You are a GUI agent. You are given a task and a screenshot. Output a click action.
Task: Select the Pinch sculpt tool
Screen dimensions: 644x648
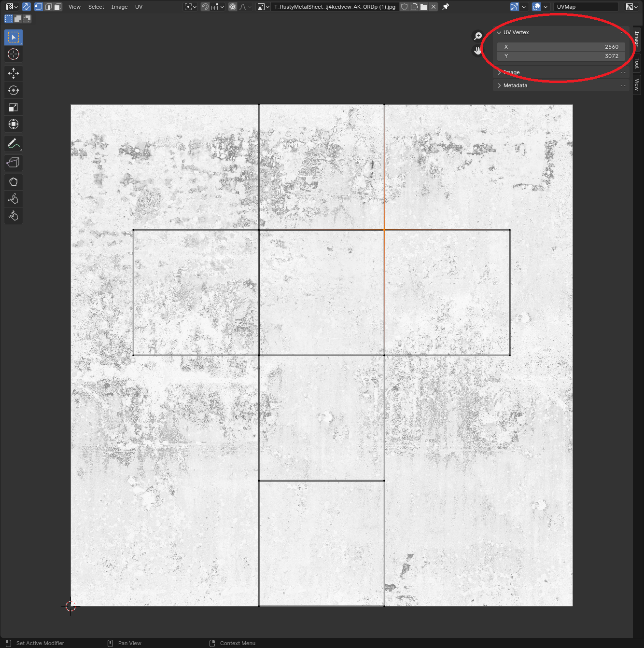[14, 216]
